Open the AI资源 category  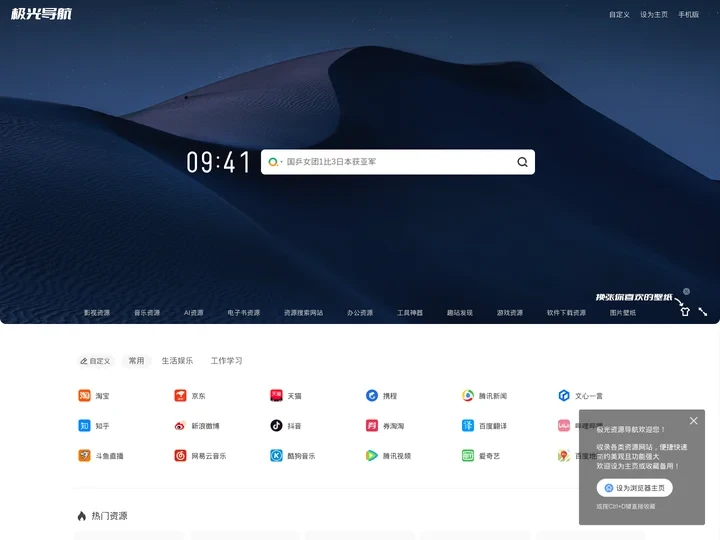pyautogui.click(x=194, y=313)
